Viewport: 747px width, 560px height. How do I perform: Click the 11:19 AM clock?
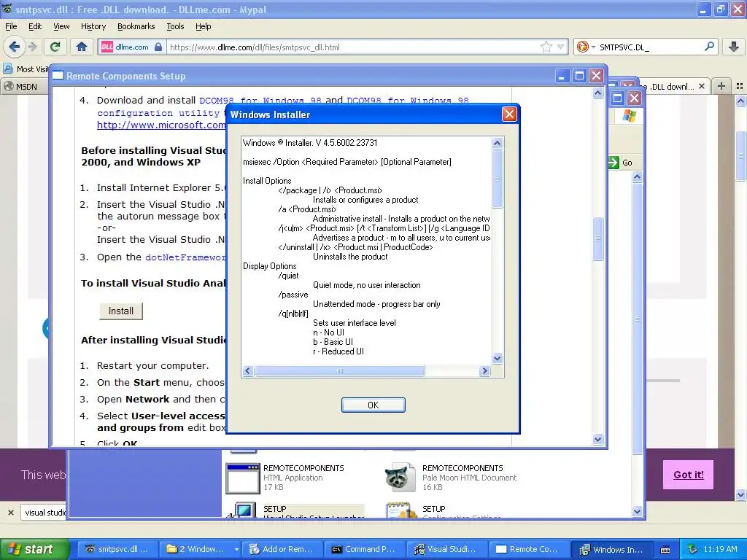point(720,549)
